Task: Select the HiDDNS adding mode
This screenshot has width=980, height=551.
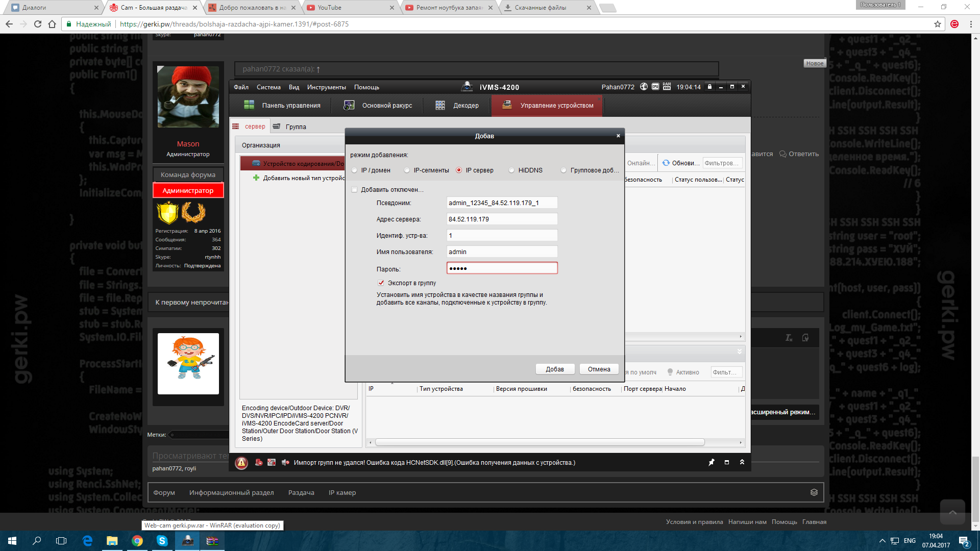Action: pyautogui.click(x=511, y=170)
